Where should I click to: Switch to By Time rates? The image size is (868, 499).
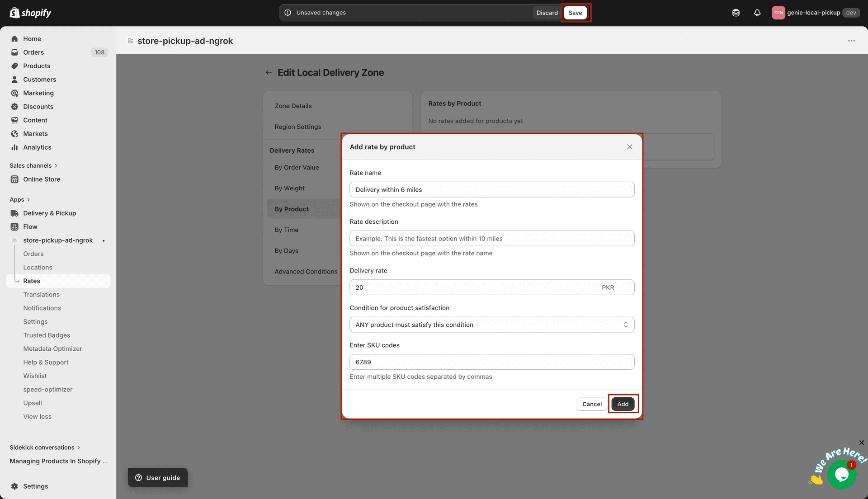(286, 230)
